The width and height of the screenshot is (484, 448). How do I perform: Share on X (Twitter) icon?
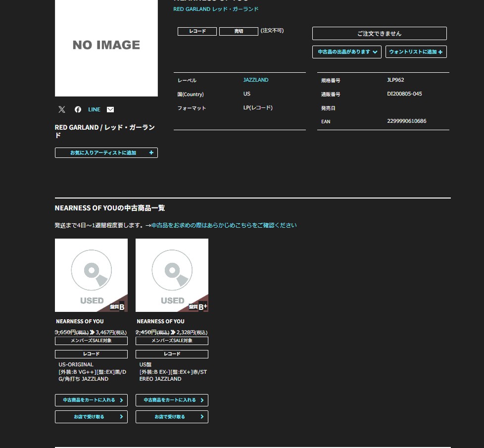[x=61, y=109]
